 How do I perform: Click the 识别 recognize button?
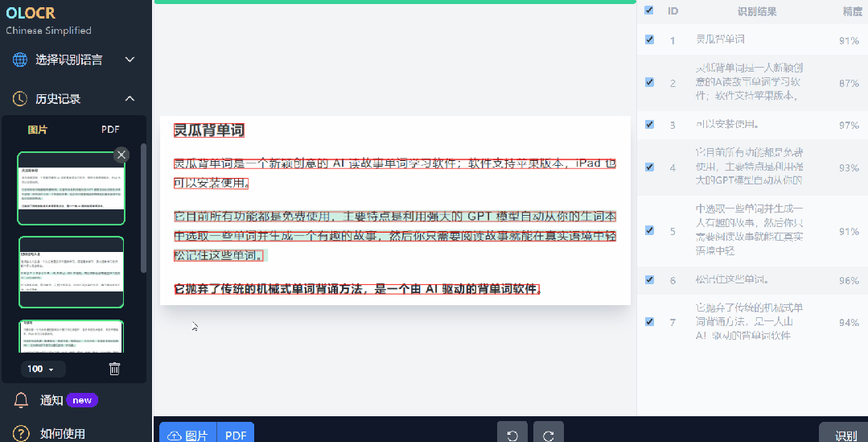(x=845, y=434)
